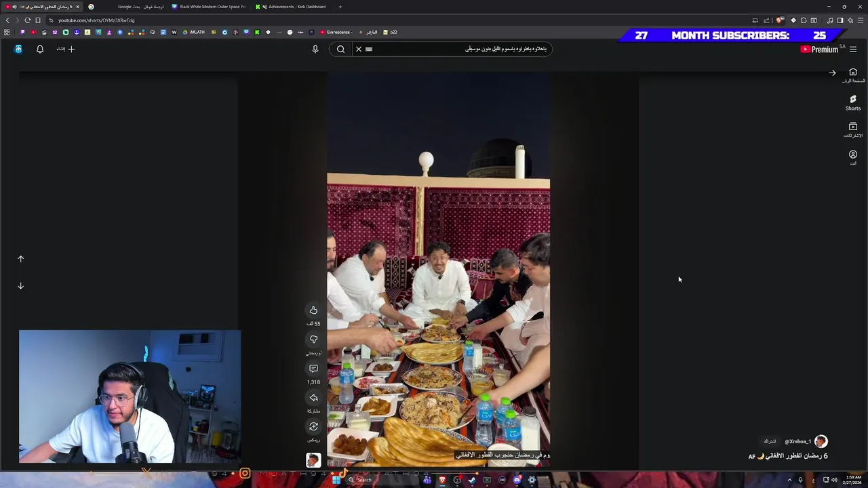Image resolution: width=868 pixels, height=488 pixels.
Task: Dislike the Short with thumbs down
Action: point(313,340)
